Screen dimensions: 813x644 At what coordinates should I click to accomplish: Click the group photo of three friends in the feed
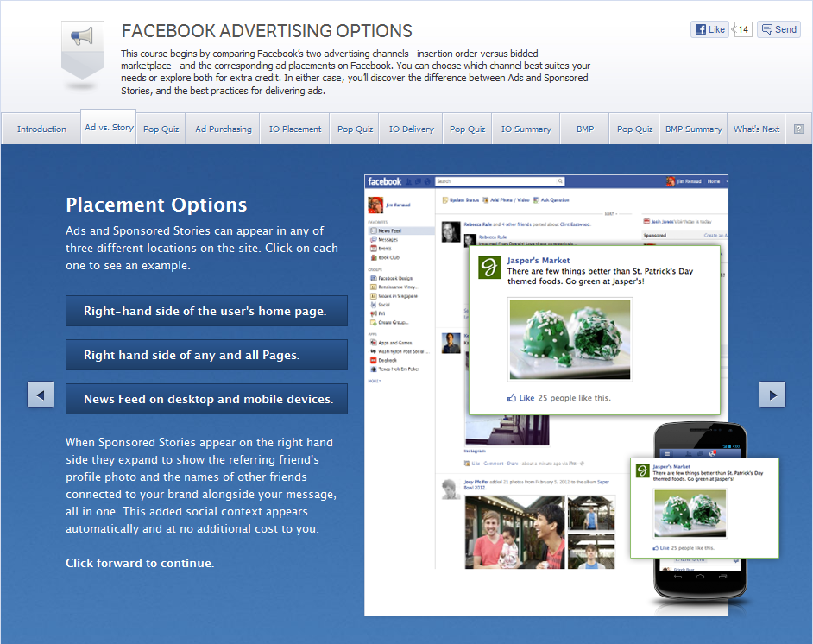[x=514, y=533]
